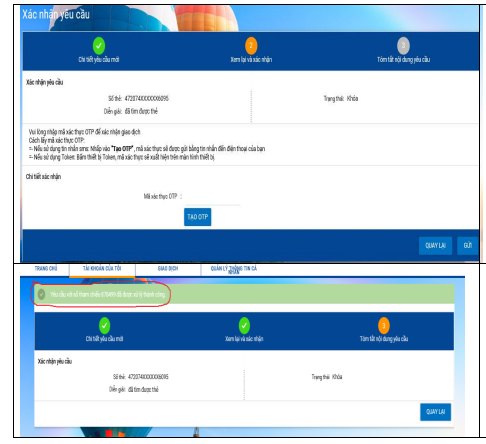Click QUAY LẠI on the success summary screen
Viewport: 486px width, 444px height.
435,412
